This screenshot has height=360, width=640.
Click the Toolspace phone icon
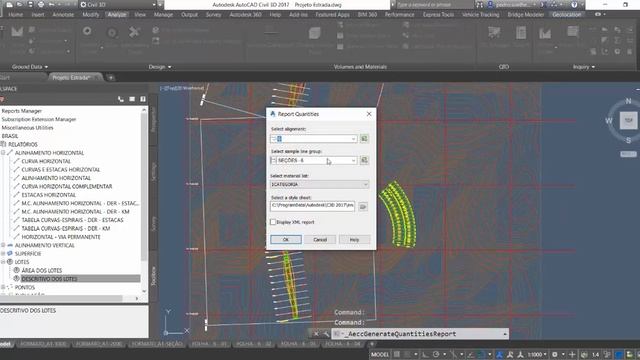[x=121, y=99]
